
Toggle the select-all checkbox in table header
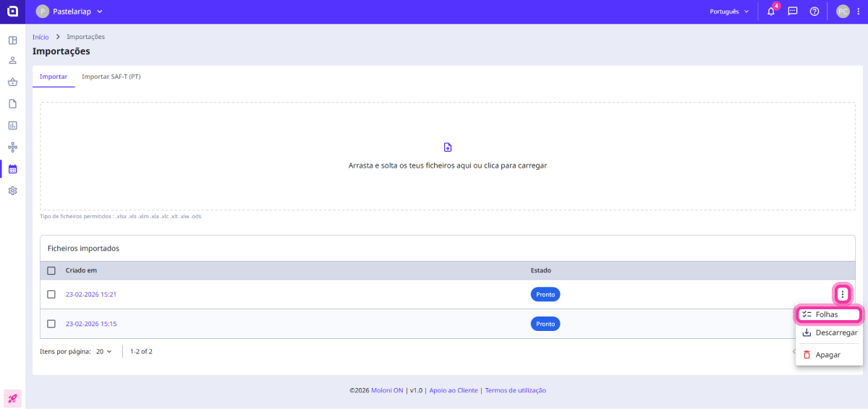(x=51, y=271)
